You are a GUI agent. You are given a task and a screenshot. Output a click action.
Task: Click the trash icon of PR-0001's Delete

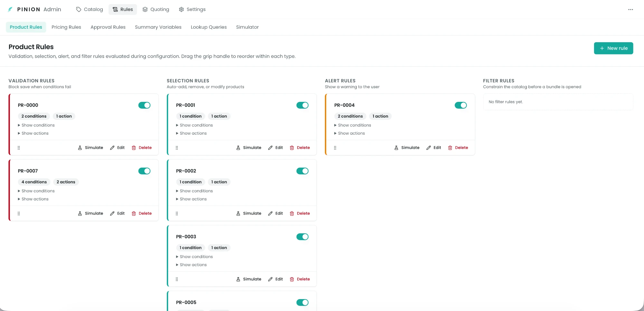[292, 148]
